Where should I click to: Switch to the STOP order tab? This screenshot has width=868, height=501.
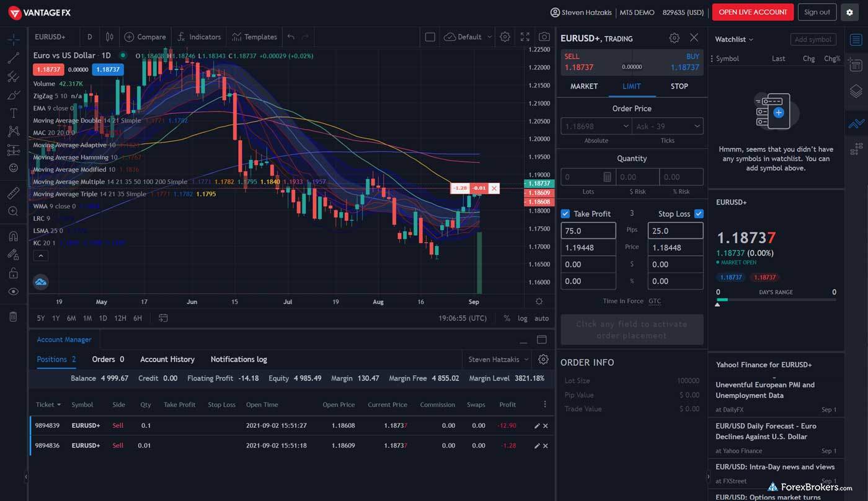679,86
